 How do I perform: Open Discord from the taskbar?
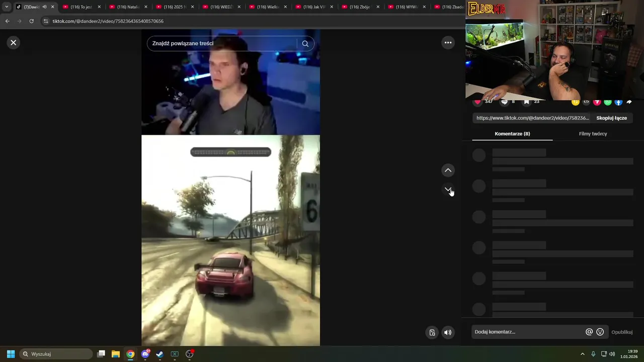pos(145,354)
